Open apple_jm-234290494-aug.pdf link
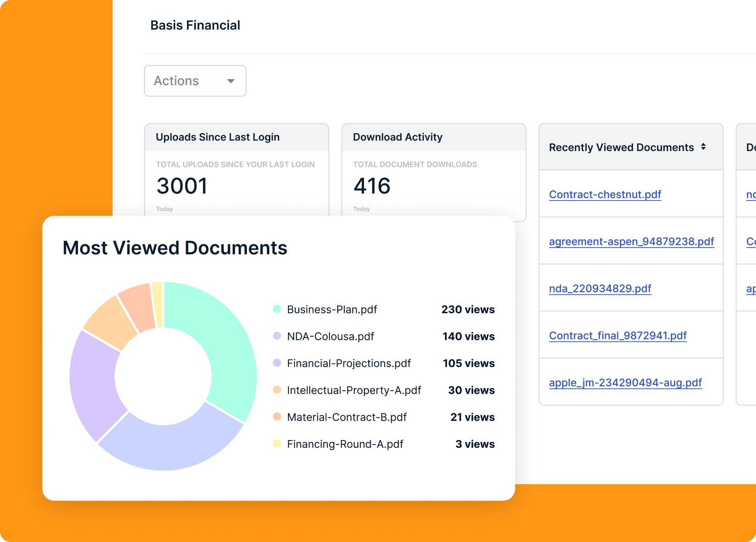The width and height of the screenshot is (756, 542). point(625,382)
